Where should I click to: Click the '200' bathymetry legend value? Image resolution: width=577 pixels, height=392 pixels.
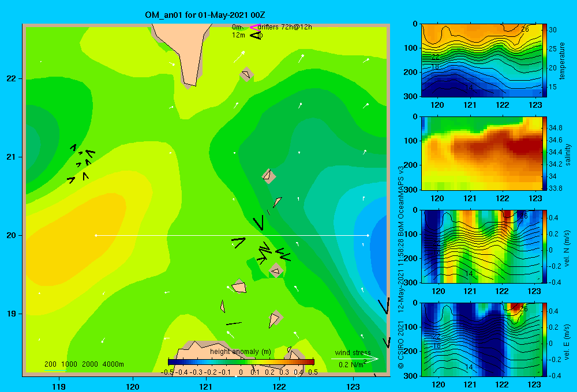(x=50, y=364)
